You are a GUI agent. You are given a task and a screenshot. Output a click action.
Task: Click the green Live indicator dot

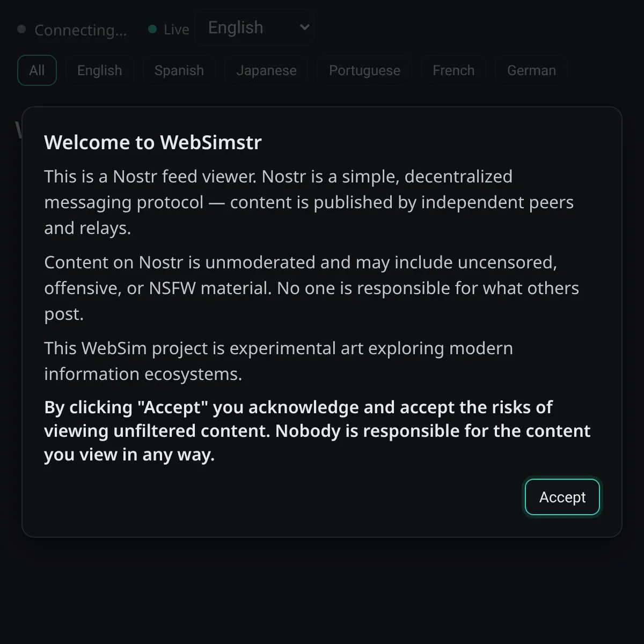152,29
